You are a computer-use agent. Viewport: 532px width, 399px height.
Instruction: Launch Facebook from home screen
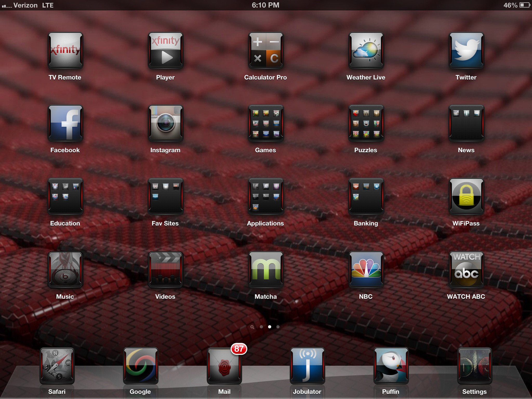(x=65, y=123)
